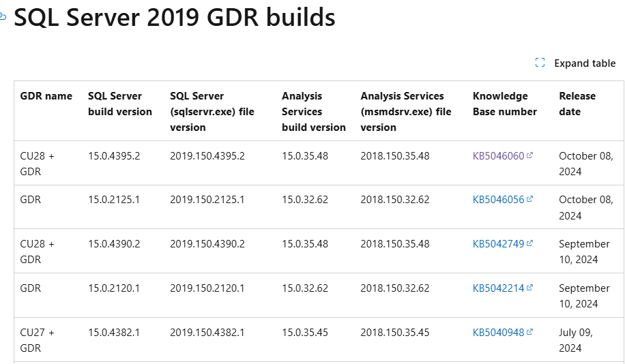The width and height of the screenshot is (625, 364).
Task: Open the KB5042214 link
Action: tap(498, 288)
